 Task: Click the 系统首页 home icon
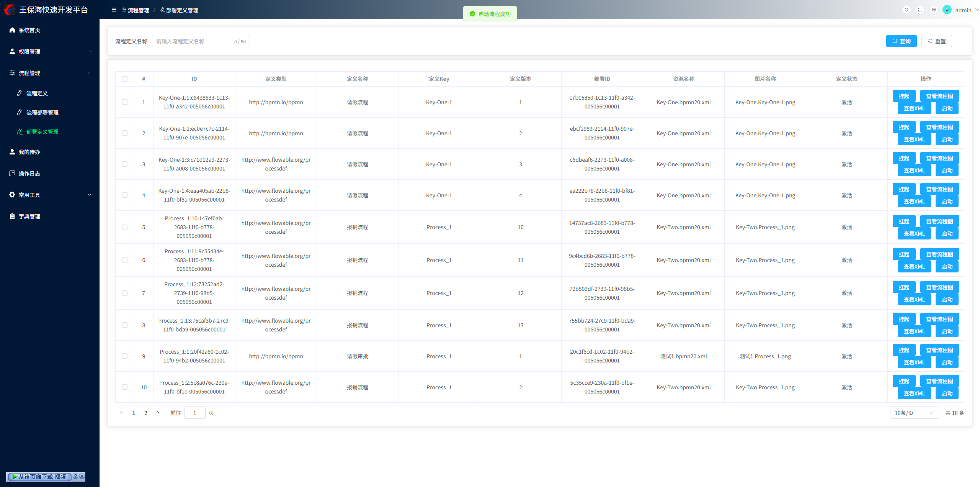coord(12,30)
